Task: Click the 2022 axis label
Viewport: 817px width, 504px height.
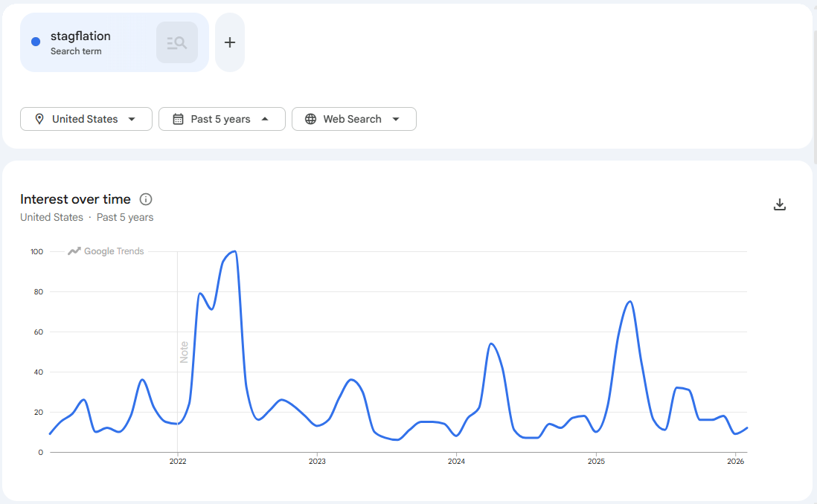Action: [x=178, y=462]
